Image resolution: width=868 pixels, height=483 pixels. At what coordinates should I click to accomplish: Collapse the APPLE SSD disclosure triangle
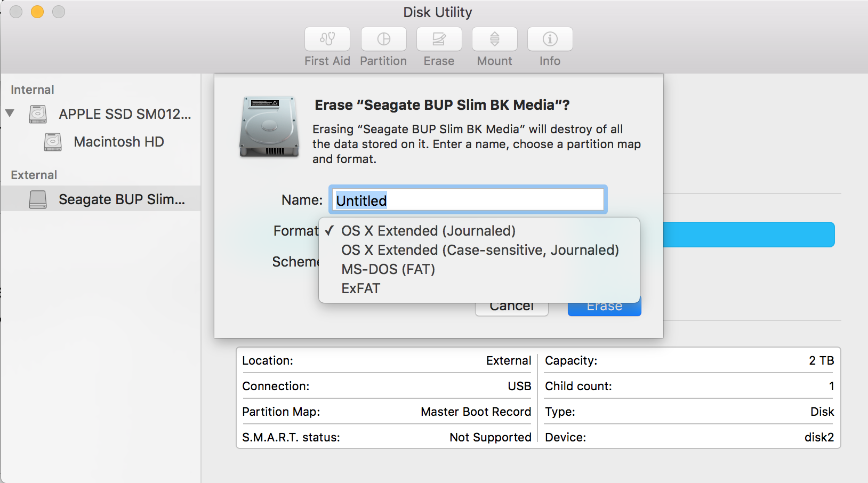[x=10, y=113]
